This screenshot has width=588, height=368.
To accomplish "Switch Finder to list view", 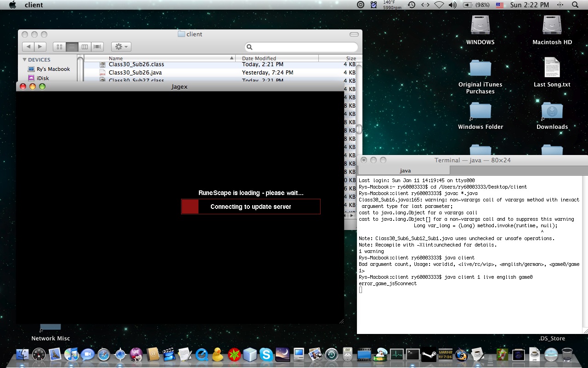I will pos(72,46).
